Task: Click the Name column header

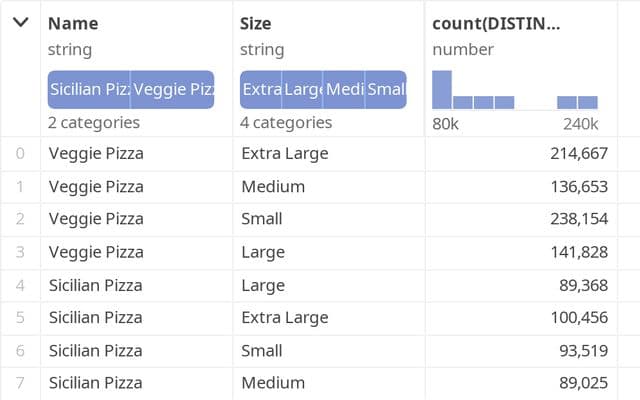Action: tap(73, 24)
